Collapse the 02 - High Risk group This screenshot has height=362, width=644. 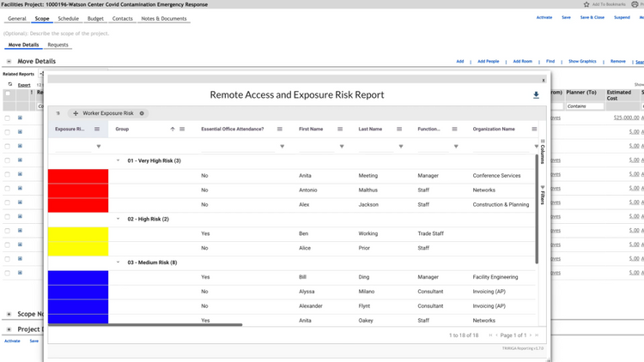click(x=118, y=219)
